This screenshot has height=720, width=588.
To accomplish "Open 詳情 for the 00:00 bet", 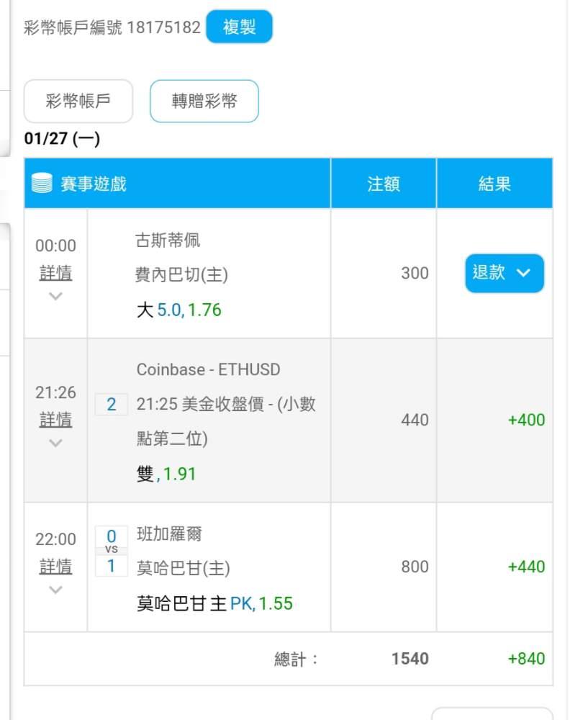I will [x=55, y=273].
